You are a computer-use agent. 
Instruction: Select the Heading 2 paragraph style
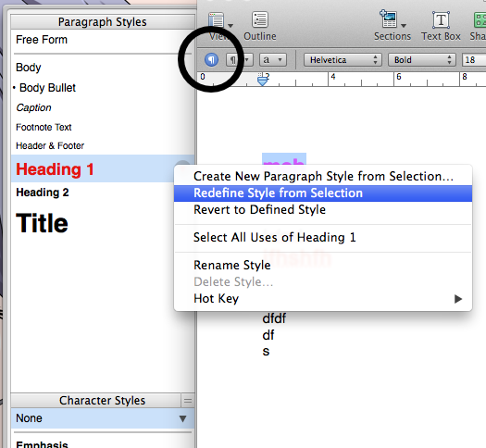point(103,193)
